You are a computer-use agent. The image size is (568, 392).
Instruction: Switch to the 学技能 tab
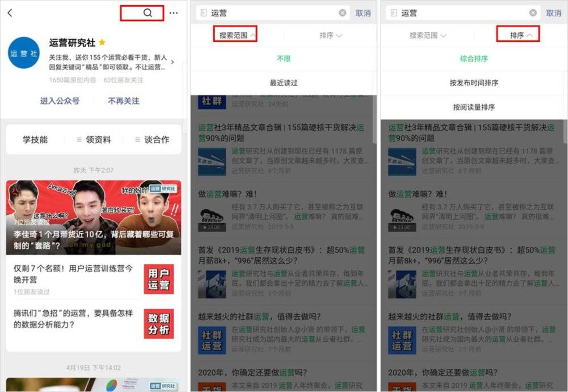tap(35, 140)
